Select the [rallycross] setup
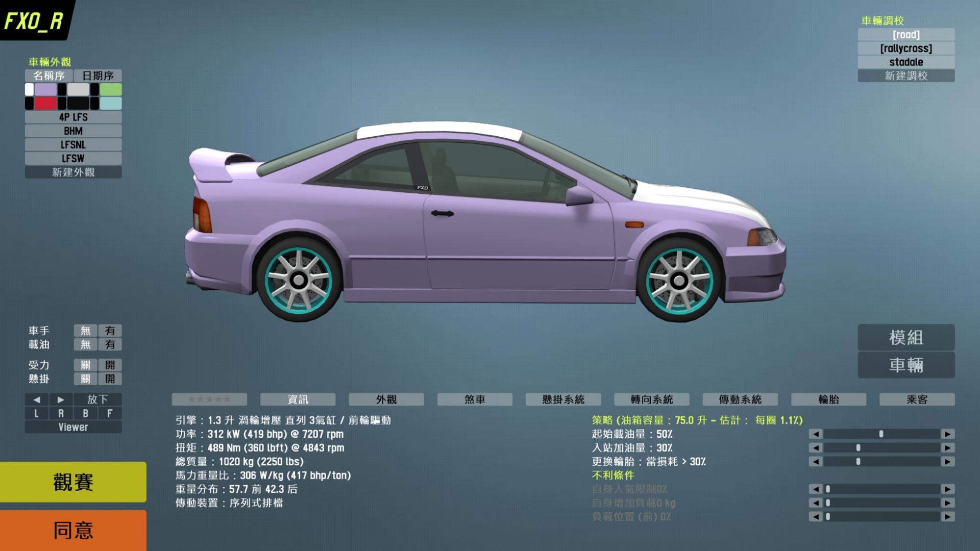 (906, 48)
